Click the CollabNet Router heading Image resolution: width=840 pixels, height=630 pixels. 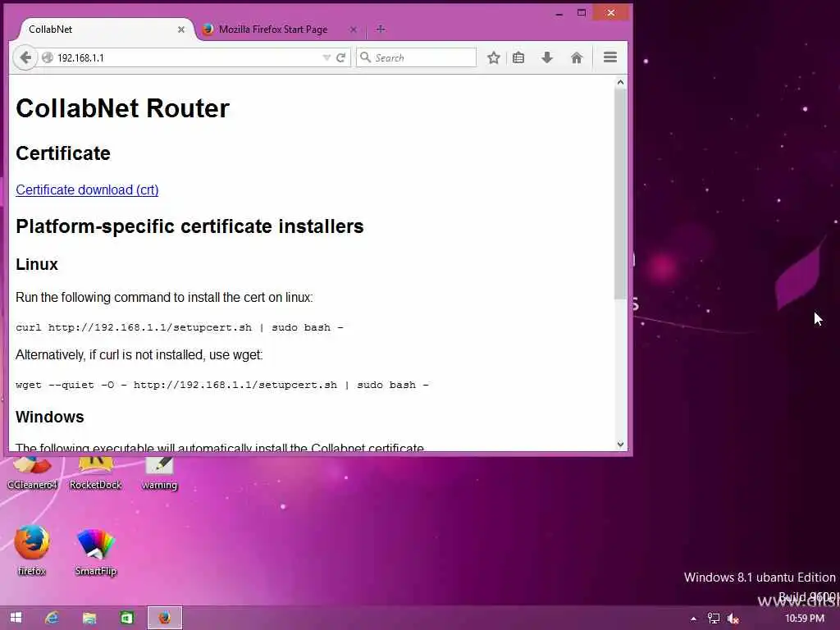pos(123,108)
